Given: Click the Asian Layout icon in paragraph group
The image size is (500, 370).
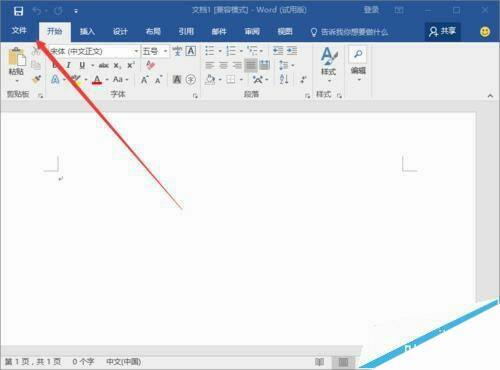Looking at the screenshot, I should [257, 79].
